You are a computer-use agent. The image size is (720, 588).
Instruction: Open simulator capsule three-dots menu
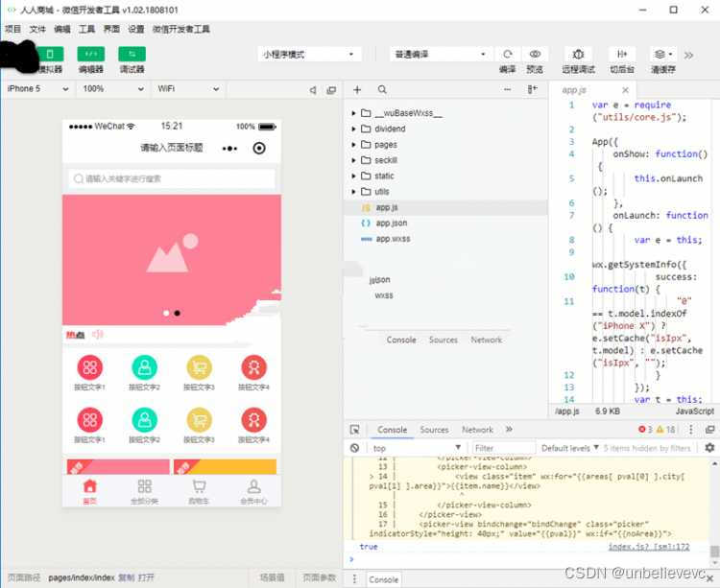[x=229, y=148]
